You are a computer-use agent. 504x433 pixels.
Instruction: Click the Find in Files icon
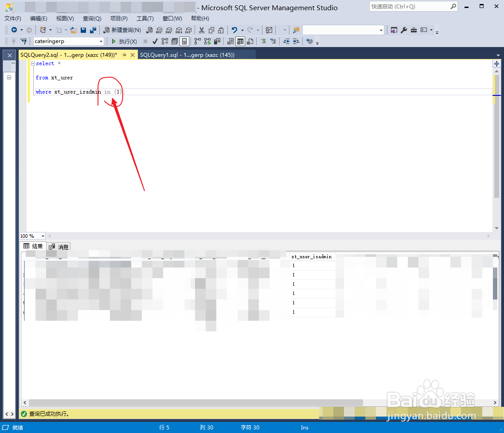pyautogui.click(x=296, y=30)
